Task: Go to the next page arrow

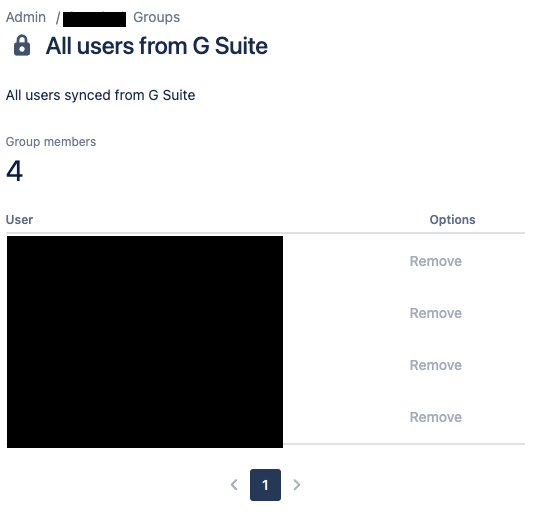Action: coord(296,485)
